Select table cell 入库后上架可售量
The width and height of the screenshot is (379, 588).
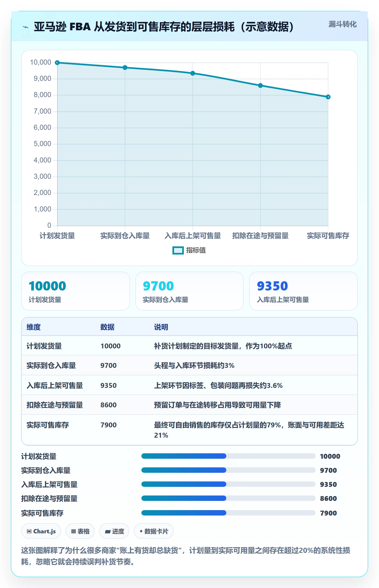[55, 385]
